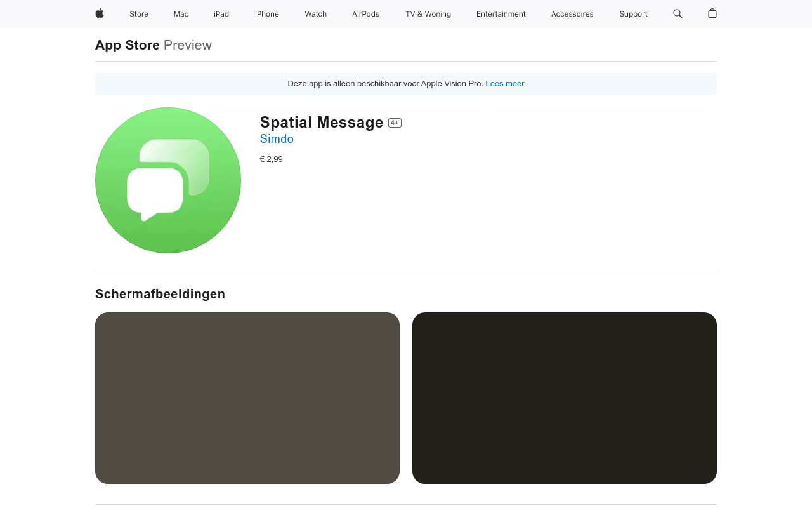Click the € 2,99 price text
812x508 pixels.
coord(271,159)
